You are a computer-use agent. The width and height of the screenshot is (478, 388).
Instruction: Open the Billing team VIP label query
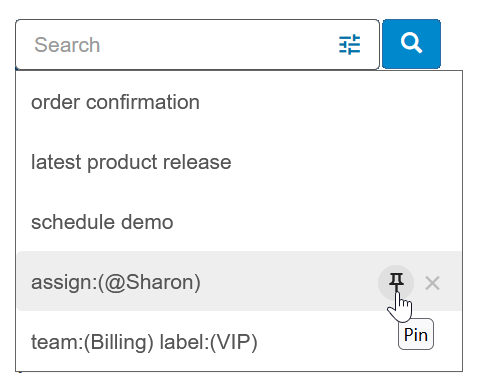pos(239,342)
